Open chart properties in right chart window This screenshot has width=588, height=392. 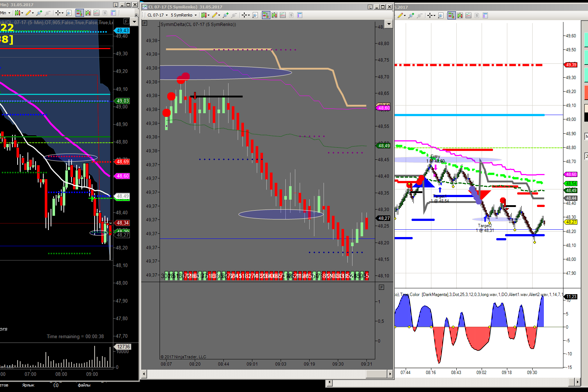tap(485, 15)
